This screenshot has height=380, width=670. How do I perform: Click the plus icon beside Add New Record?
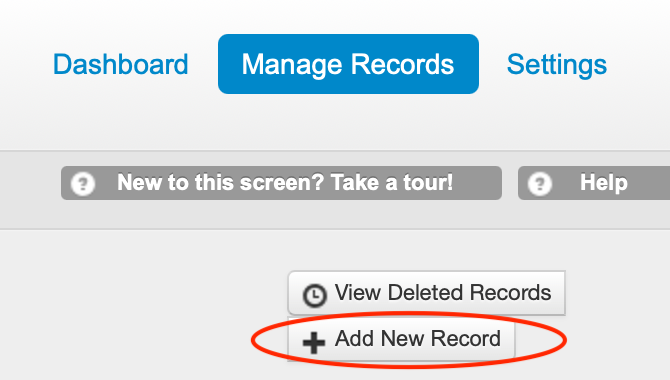click(x=314, y=342)
